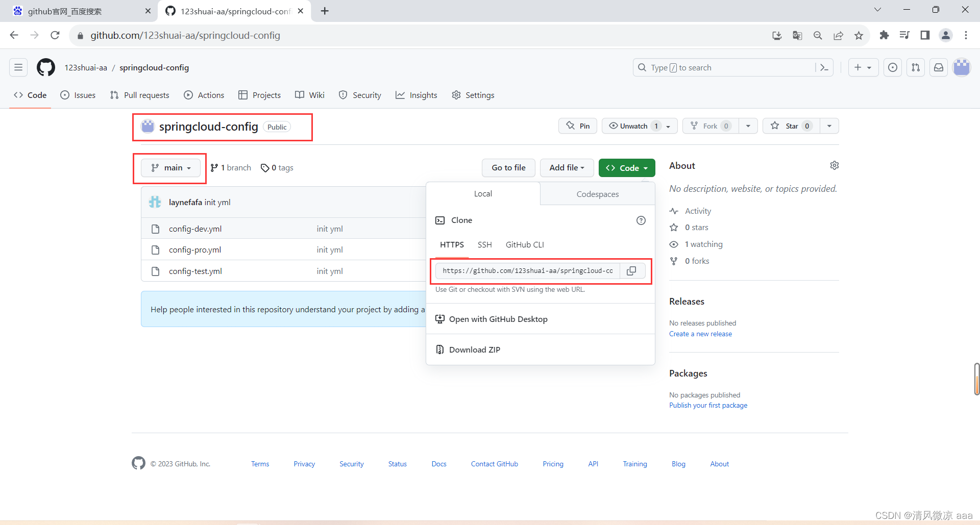Click the Clone help question-mark icon
Viewport: 980px width, 525px height.
tap(641, 220)
